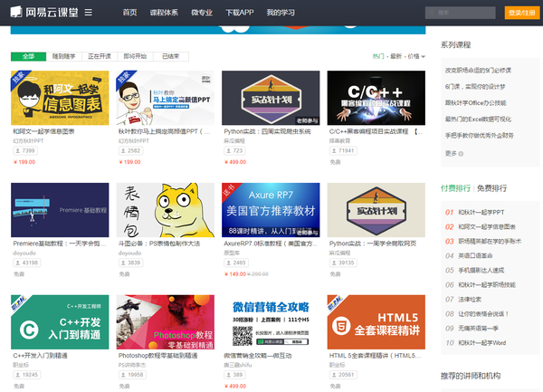This screenshot has height=392, width=543.
Task: Open series 跟秋叶学Office办公技能
Action: pyautogui.click(x=475, y=103)
